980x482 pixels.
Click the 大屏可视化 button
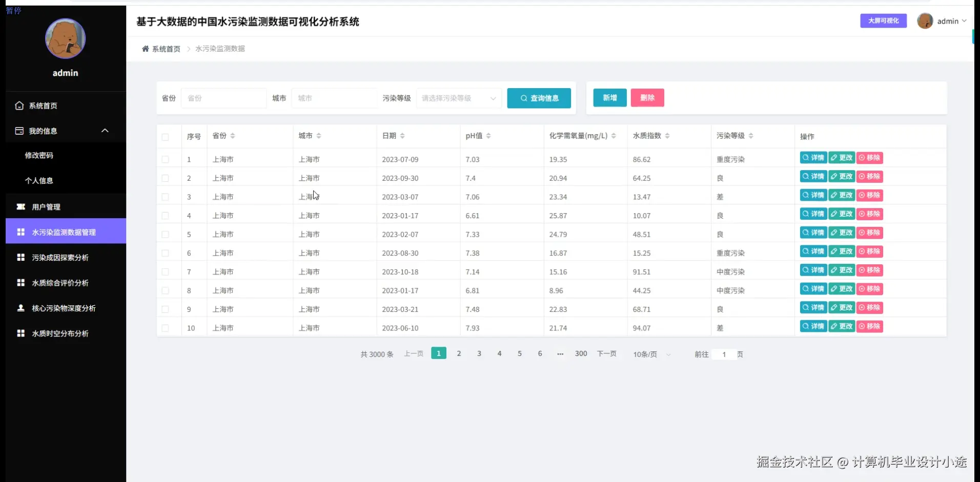(x=883, y=21)
